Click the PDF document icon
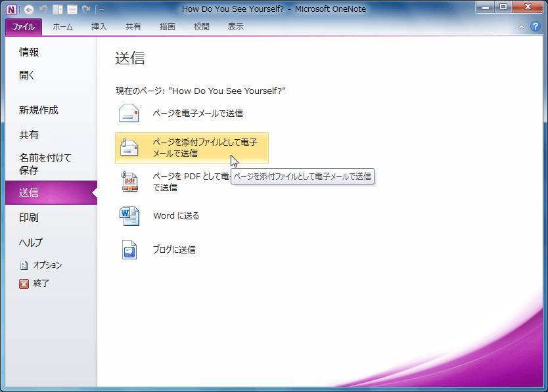548x392 pixels. coord(129,182)
